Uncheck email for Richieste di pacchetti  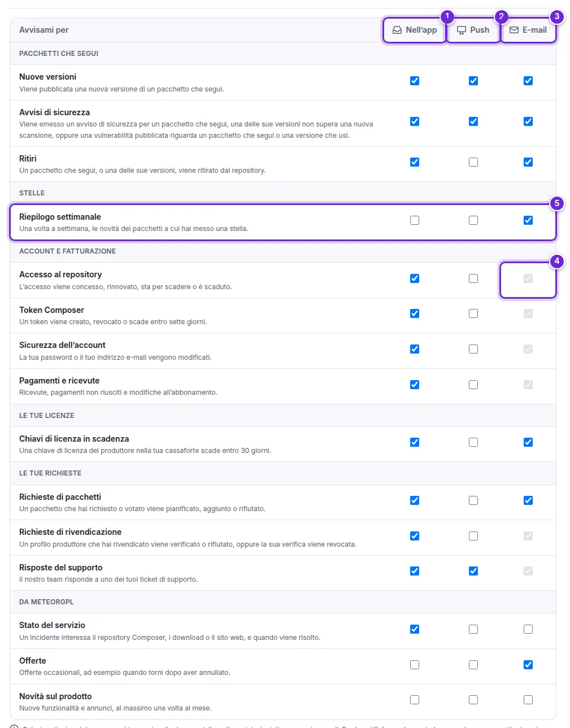[x=528, y=500]
